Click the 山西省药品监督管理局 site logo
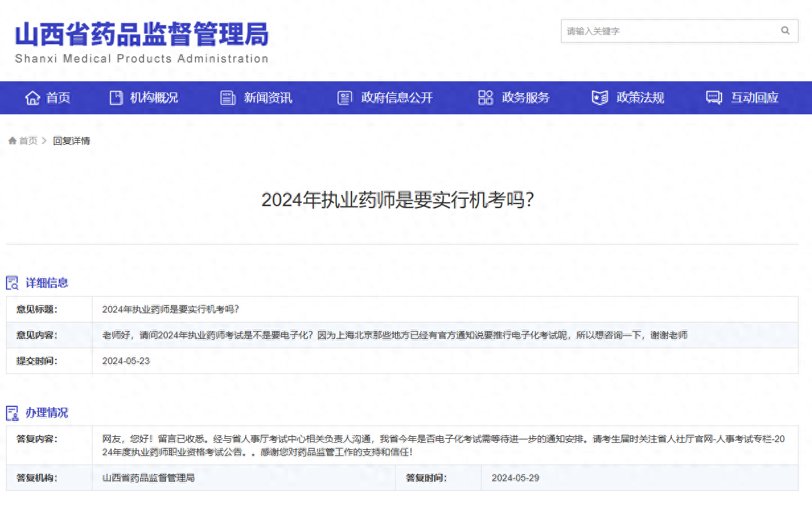812x524 pixels. tap(142, 34)
